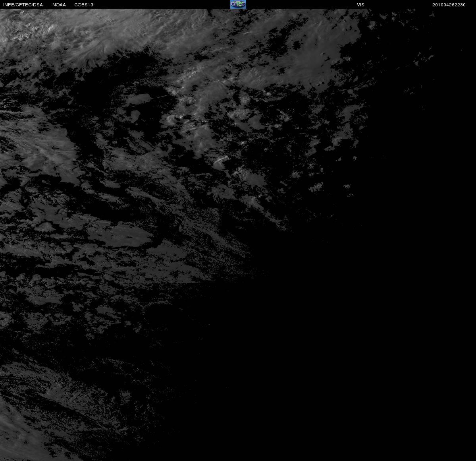Screen dimensions: 476x461
Task: Click the 201004262230 timestamp
Action: coord(449,5)
